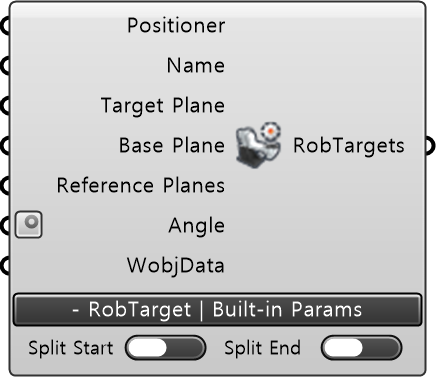
Task: Click the Name input grip
Action: tap(5, 65)
